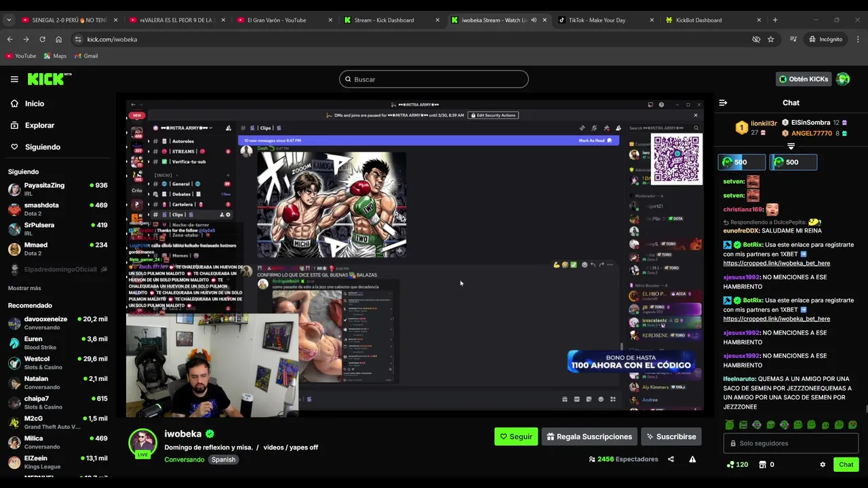
Task: Open the Conversando category link
Action: [184, 460]
